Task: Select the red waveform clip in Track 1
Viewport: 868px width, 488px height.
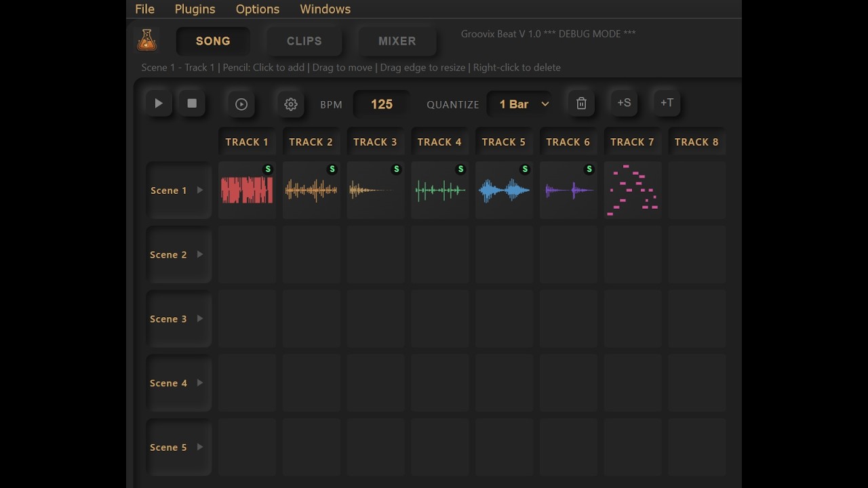Action: [247, 190]
